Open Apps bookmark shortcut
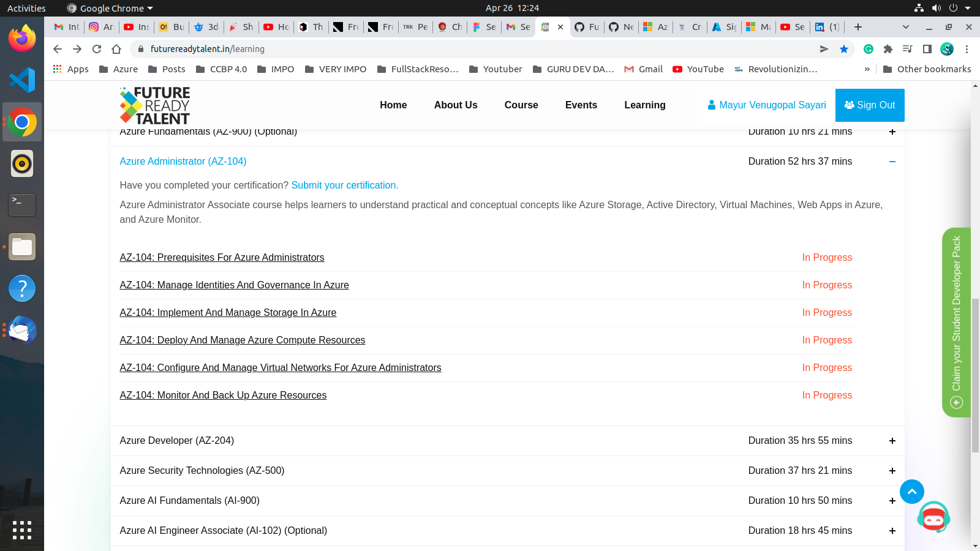The image size is (980, 551). pos(71,69)
